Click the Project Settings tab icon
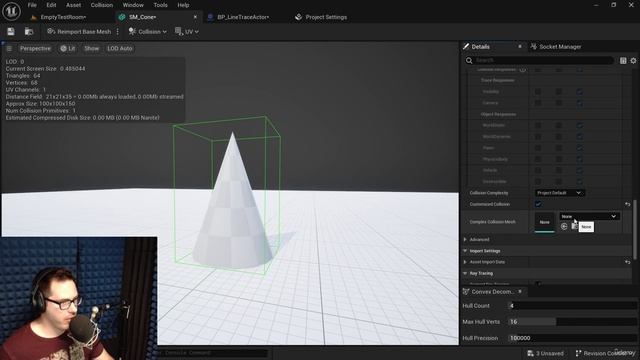 pyautogui.click(x=299, y=17)
